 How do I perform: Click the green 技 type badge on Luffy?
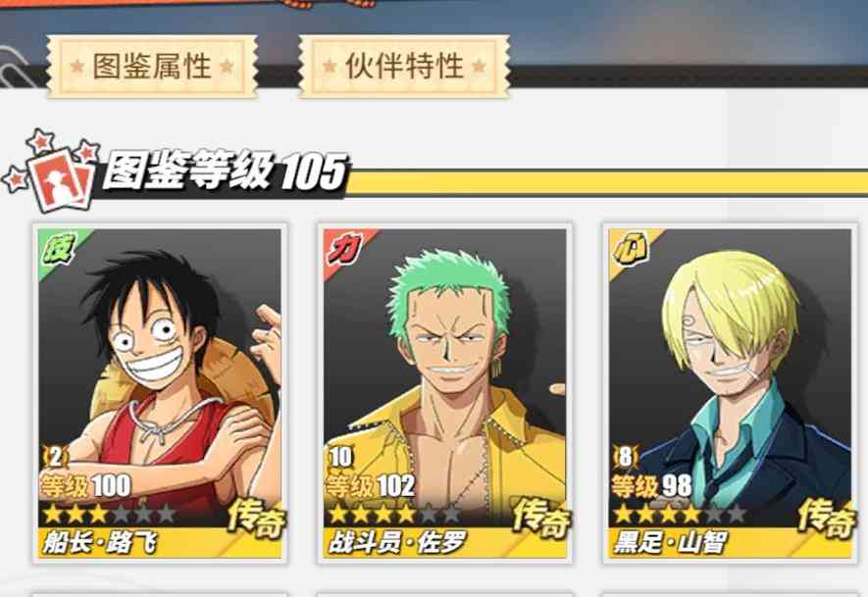[59, 251]
